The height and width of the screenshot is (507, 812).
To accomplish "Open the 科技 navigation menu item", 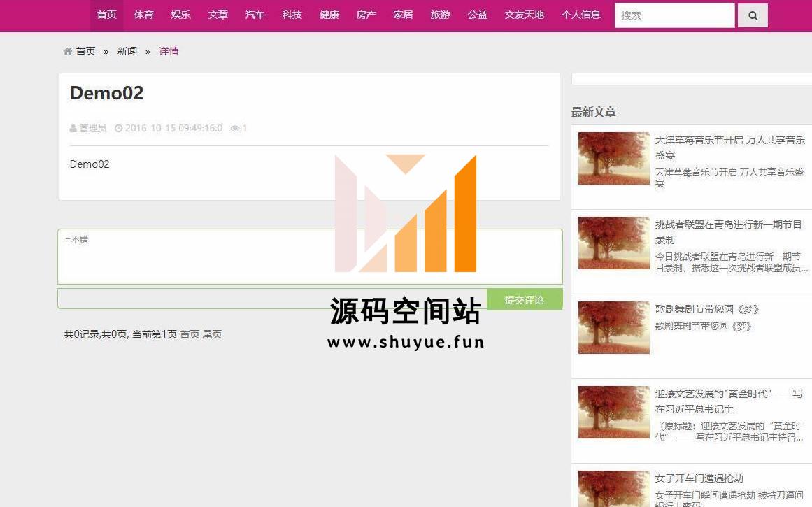I will point(292,15).
